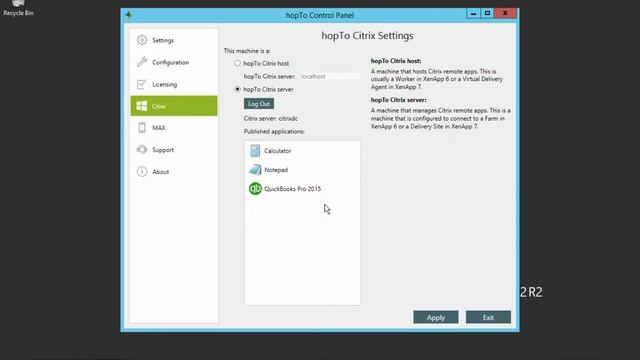Maximize the hopTo Control Panel window
640x360 pixels.
click(x=487, y=13)
